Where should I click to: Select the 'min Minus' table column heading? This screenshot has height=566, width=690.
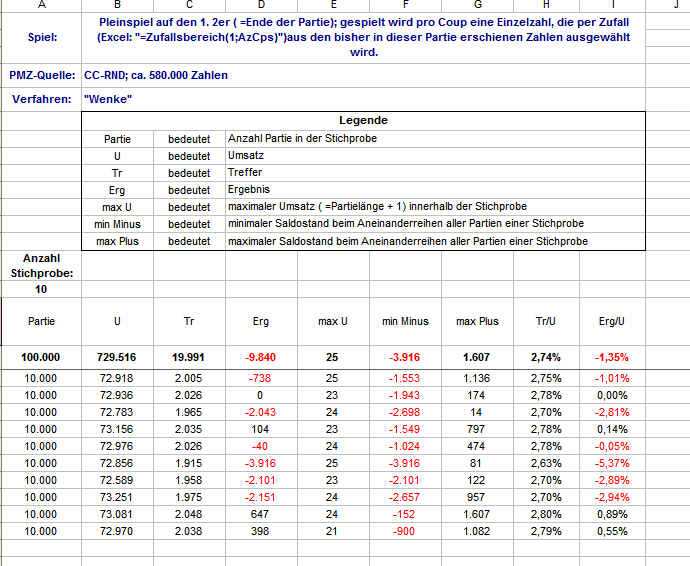[405, 321]
